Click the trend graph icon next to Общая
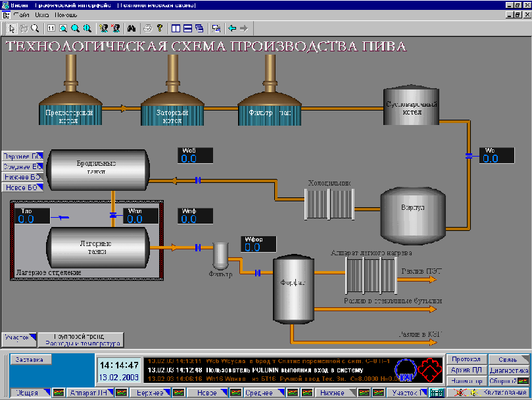 [59, 393]
